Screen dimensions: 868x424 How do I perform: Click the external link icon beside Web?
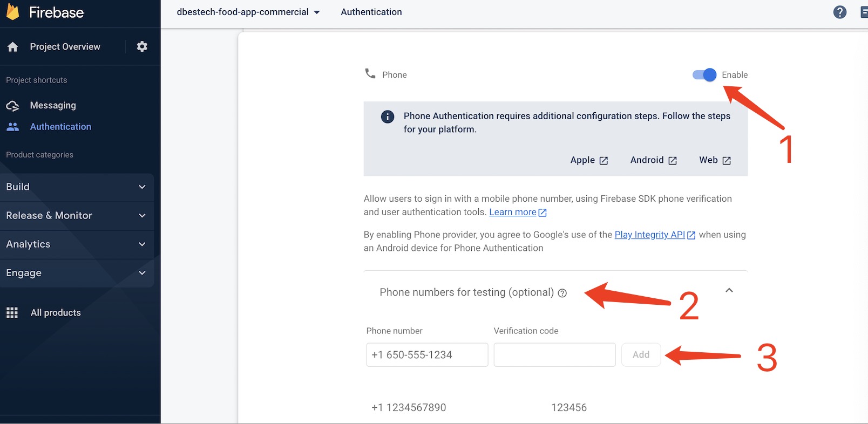(727, 161)
